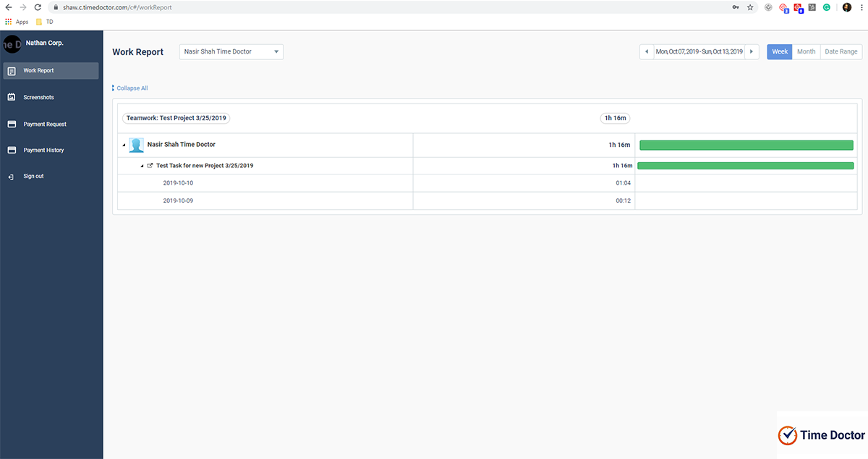
Task: Collapse Test Task for new Project row
Action: click(x=142, y=166)
